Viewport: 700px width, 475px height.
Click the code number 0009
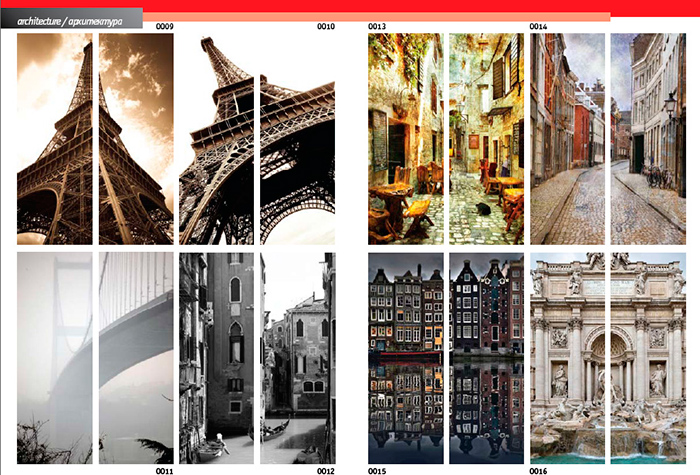165,26
